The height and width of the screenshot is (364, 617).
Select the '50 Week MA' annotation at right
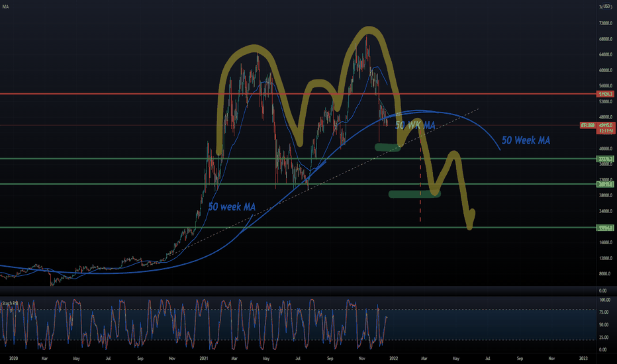[526, 140]
